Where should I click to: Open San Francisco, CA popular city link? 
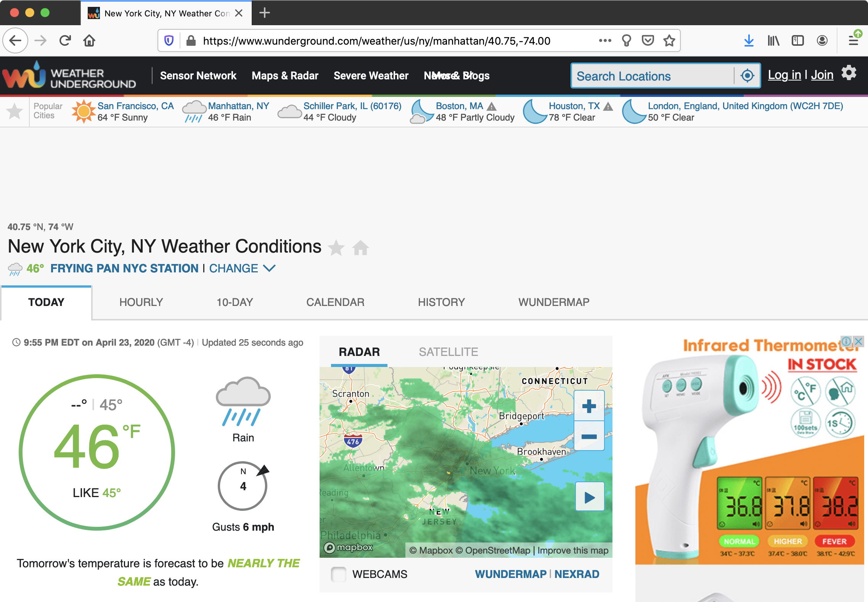135,106
